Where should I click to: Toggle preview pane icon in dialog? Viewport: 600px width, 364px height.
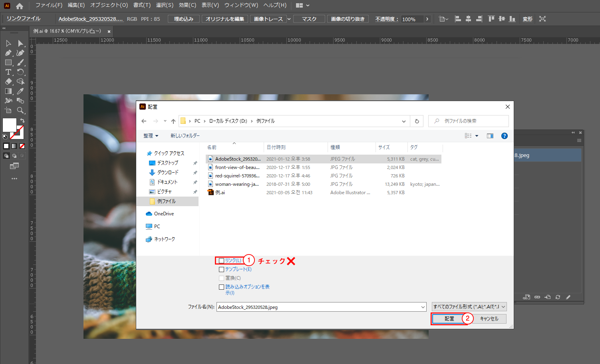click(x=490, y=136)
